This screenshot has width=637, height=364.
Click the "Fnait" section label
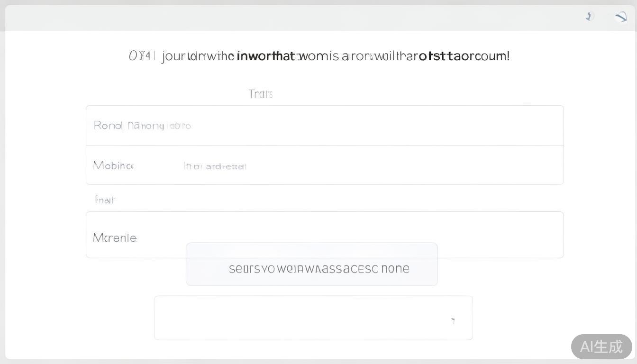(105, 200)
